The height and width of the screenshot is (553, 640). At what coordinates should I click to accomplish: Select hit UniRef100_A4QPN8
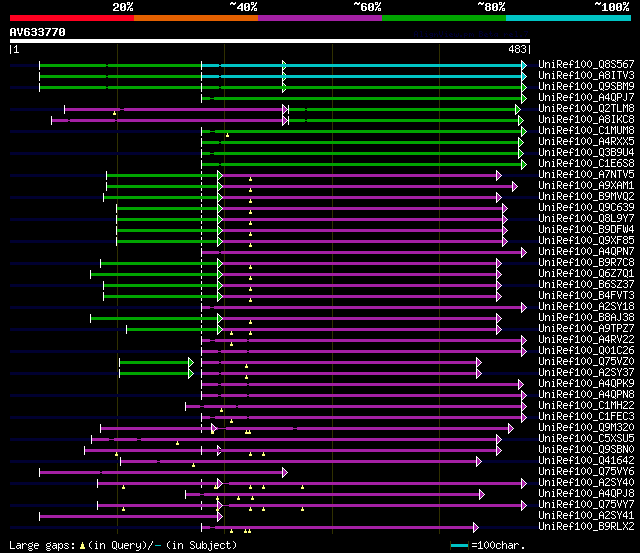(586, 395)
